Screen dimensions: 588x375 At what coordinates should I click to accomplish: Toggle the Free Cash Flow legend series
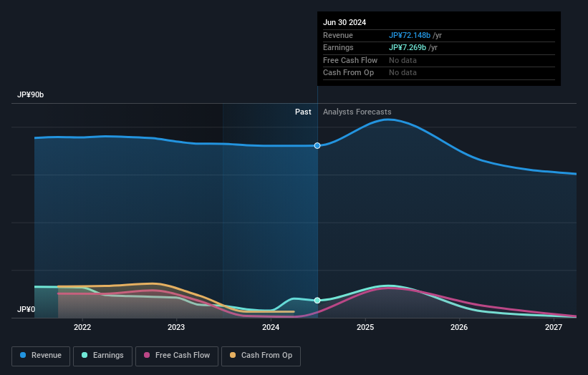177,356
